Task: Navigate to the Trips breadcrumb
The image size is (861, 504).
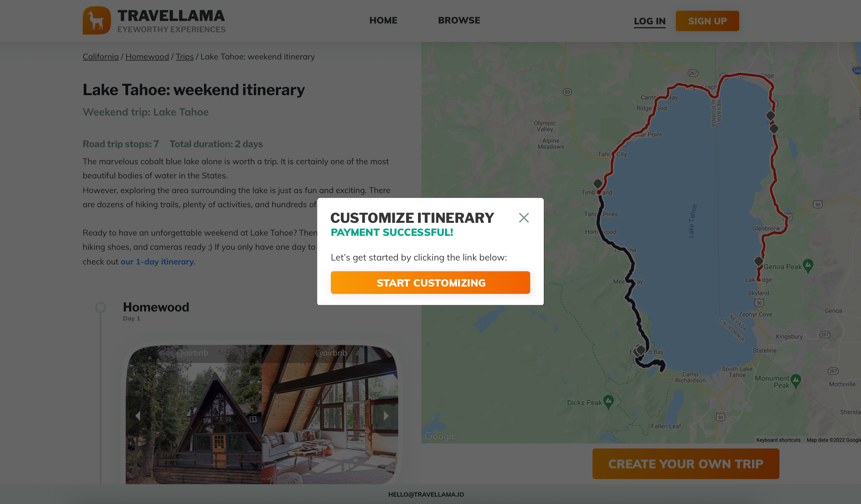Action: click(184, 57)
